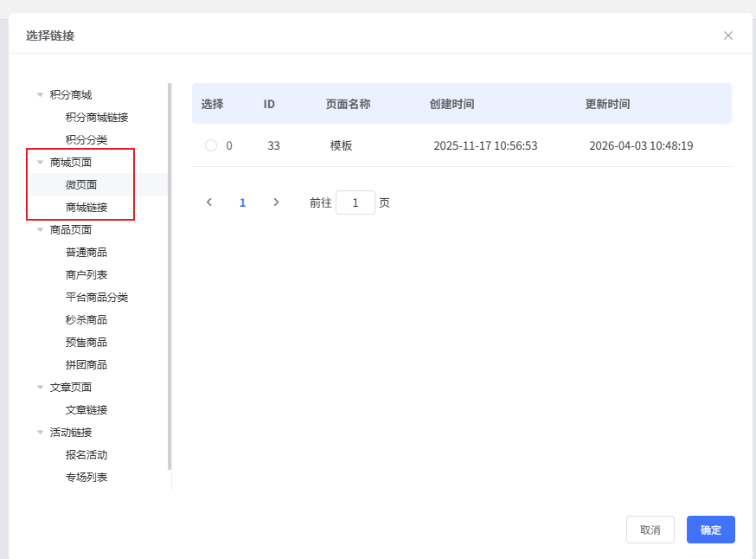Click the 取消 button
Viewport: 756px width, 559px height.
pyautogui.click(x=650, y=530)
